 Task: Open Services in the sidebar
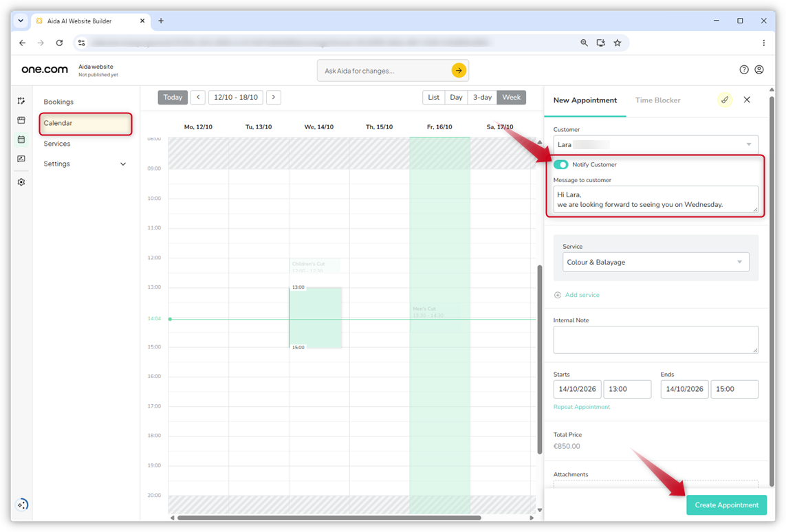pos(56,144)
